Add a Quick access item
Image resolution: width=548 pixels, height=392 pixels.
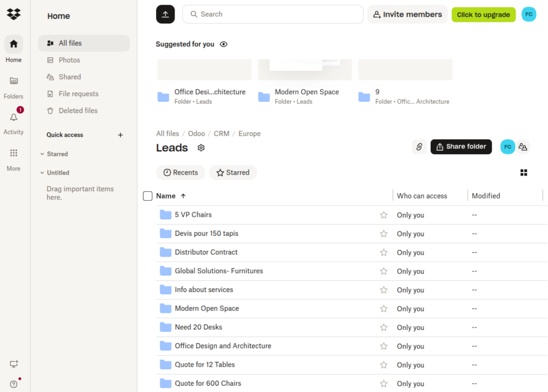click(121, 135)
